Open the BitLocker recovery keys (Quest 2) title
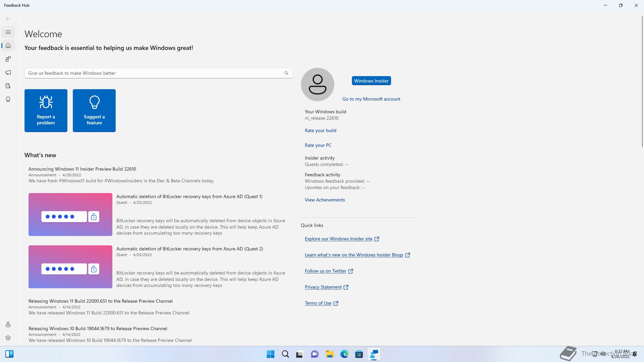 [x=190, y=249]
